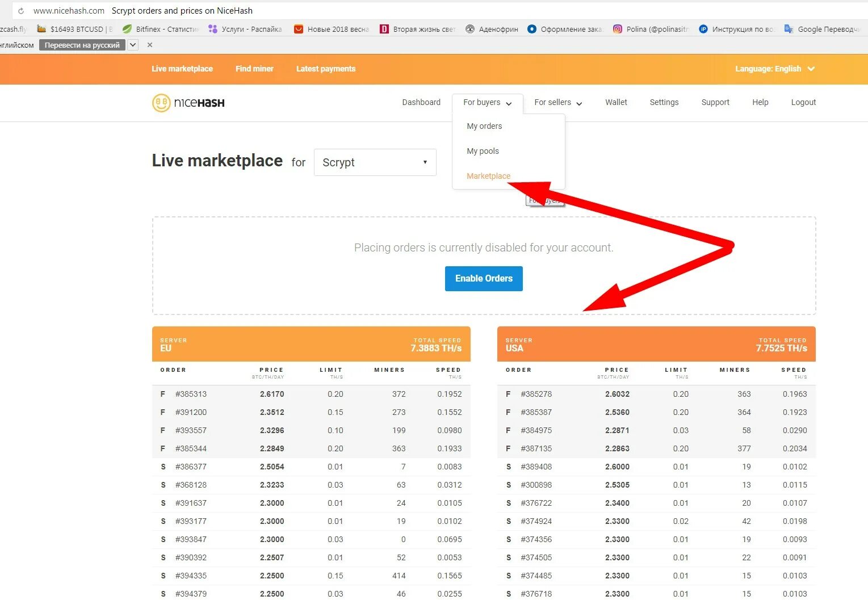Reload the page using browser refresh icon
The image size is (868, 600).
21,11
